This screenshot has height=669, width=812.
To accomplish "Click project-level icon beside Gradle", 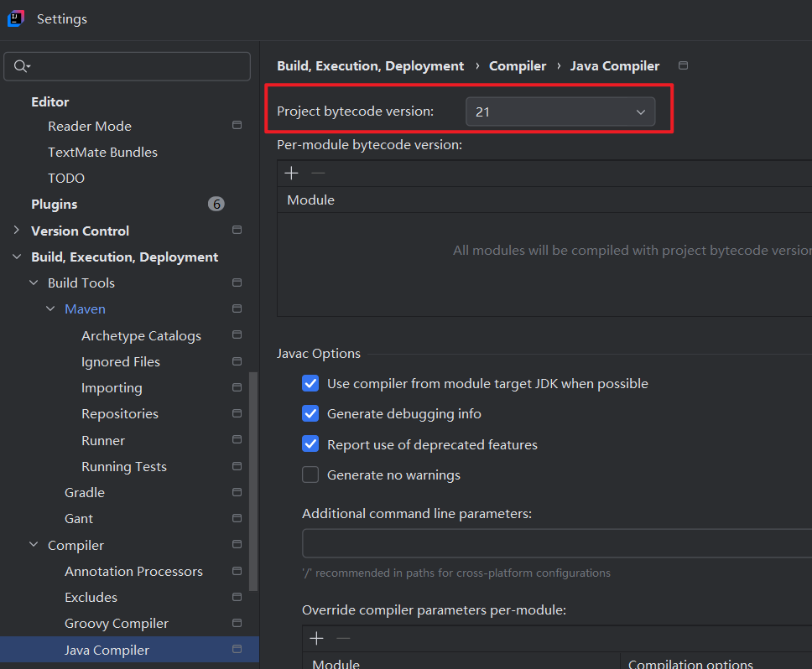I will tap(237, 492).
